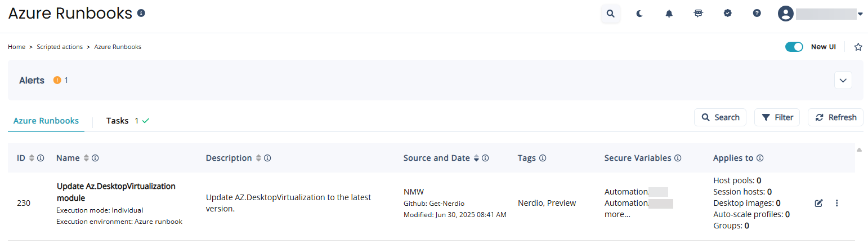Image resolution: width=868 pixels, height=247 pixels.
Task: Add page to favorites star icon
Action: (x=858, y=47)
